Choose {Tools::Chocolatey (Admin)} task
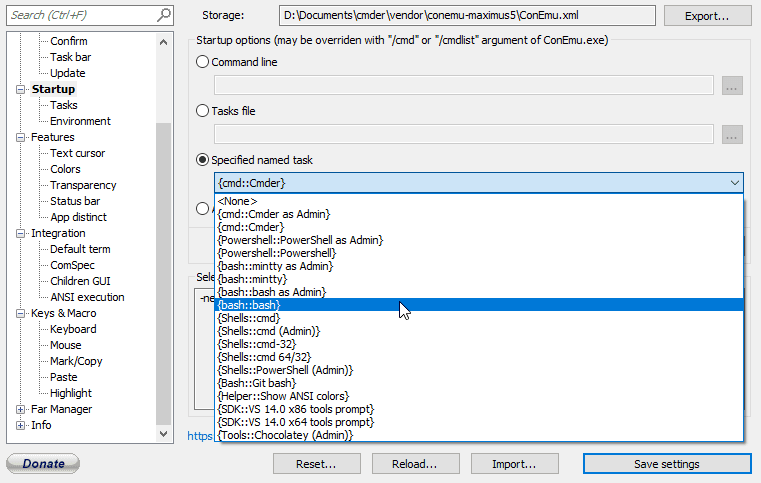Screen dimensions: 761x483 (x=479, y=435)
